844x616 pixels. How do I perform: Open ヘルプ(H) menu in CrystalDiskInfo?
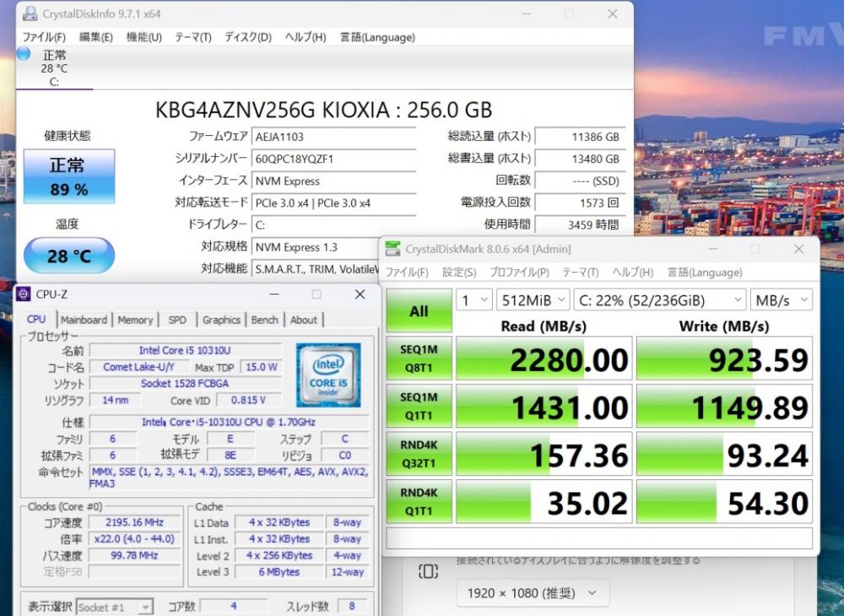tap(306, 37)
